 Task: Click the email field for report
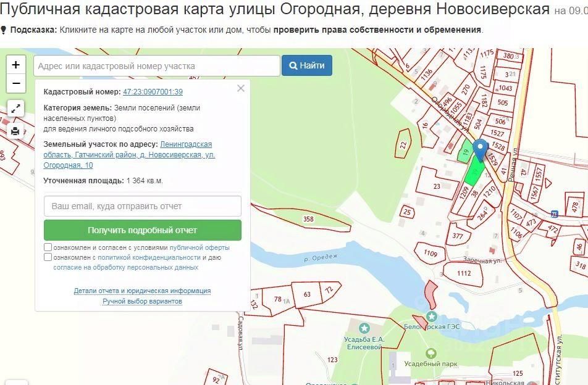click(143, 206)
